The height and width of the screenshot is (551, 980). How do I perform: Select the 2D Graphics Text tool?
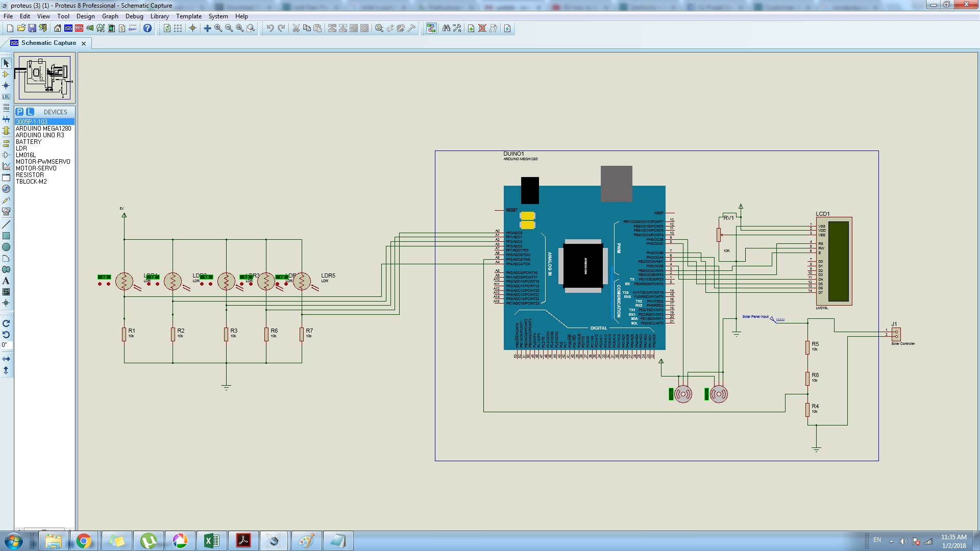point(6,281)
